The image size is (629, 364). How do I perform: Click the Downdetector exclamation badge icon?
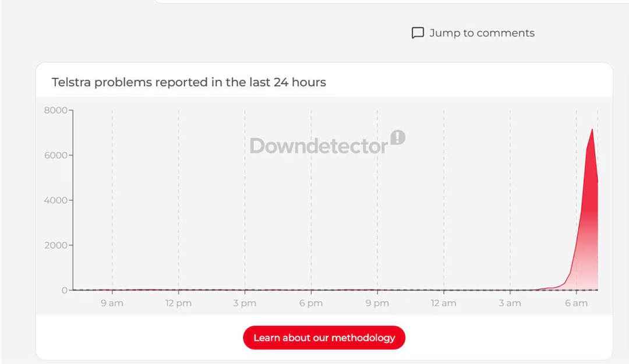tap(398, 137)
